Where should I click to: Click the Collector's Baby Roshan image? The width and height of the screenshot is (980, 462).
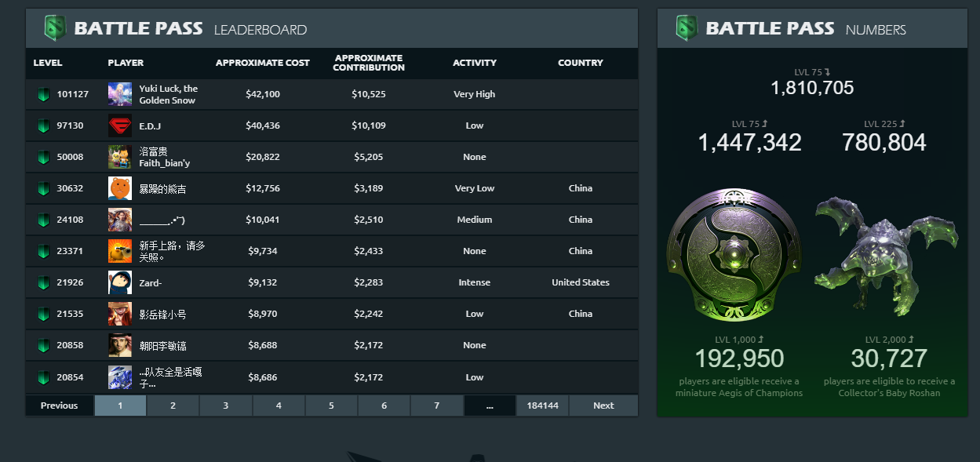(x=887, y=256)
